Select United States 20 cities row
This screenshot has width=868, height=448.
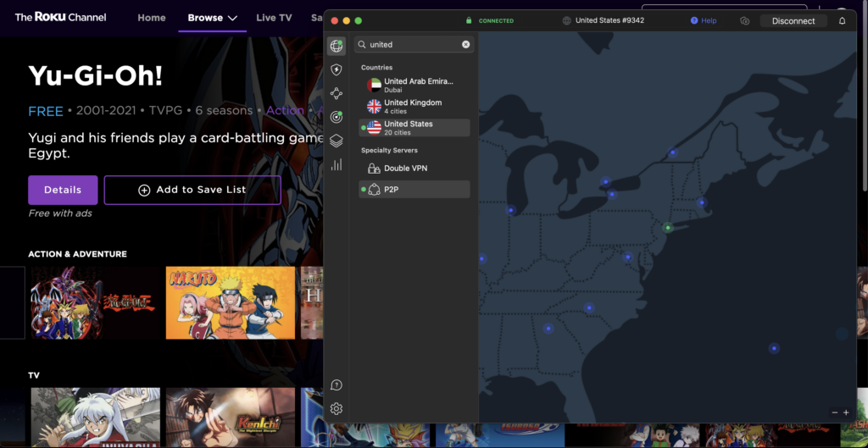pos(414,128)
